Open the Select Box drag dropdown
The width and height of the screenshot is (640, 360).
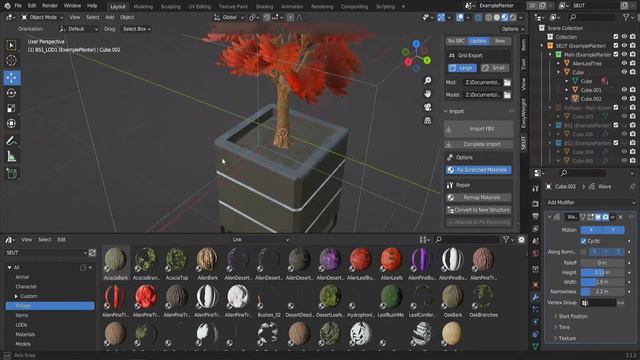[x=137, y=29]
